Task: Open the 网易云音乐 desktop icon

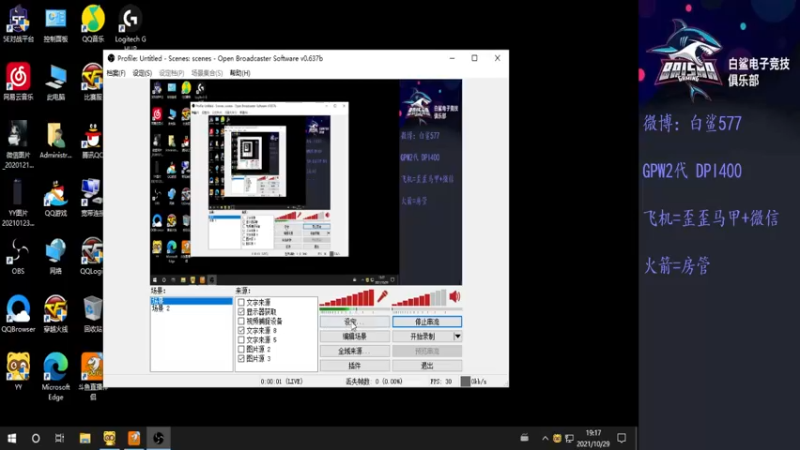Action: point(18,82)
